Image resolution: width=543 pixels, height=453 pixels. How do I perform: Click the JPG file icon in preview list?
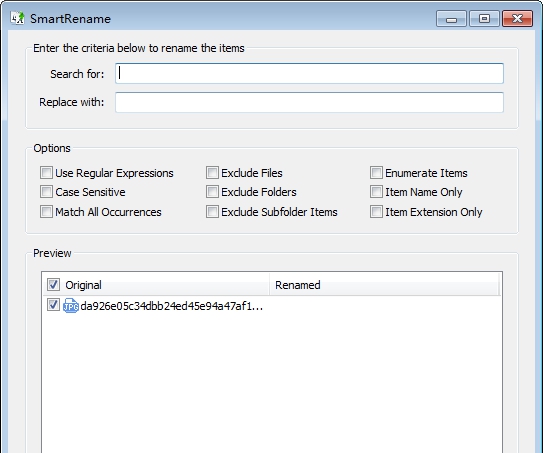click(x=71, y=306)
